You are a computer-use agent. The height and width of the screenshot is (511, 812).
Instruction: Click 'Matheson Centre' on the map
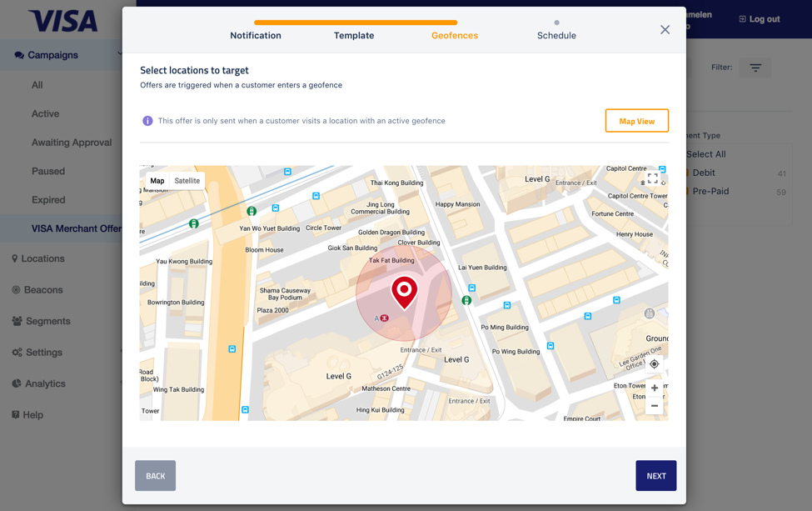(x=386, y=388)
